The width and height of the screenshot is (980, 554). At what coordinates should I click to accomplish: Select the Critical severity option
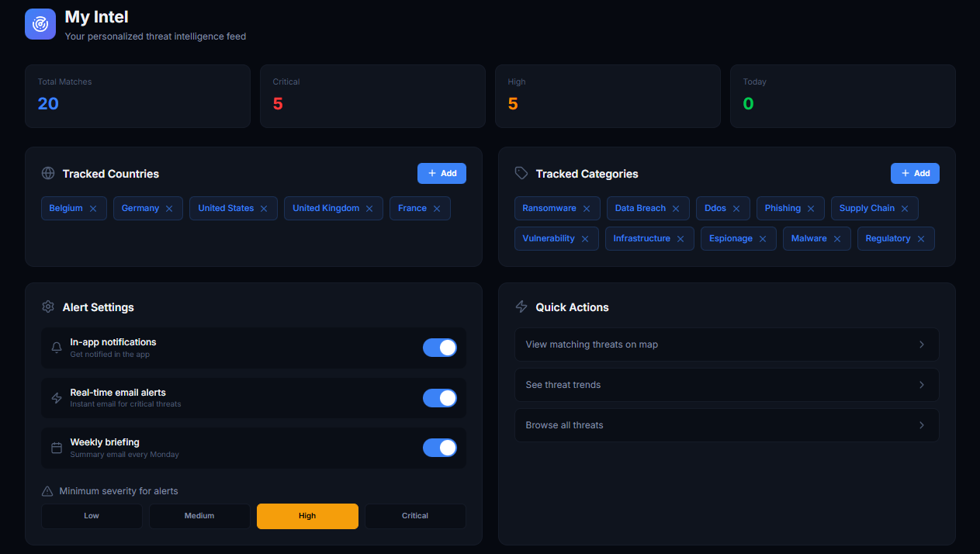[x=415, y=515]
